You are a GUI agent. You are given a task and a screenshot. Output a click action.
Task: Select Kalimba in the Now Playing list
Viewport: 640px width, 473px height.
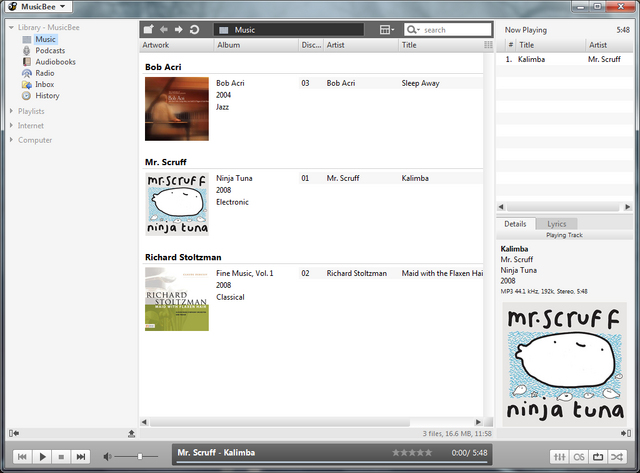564,59
